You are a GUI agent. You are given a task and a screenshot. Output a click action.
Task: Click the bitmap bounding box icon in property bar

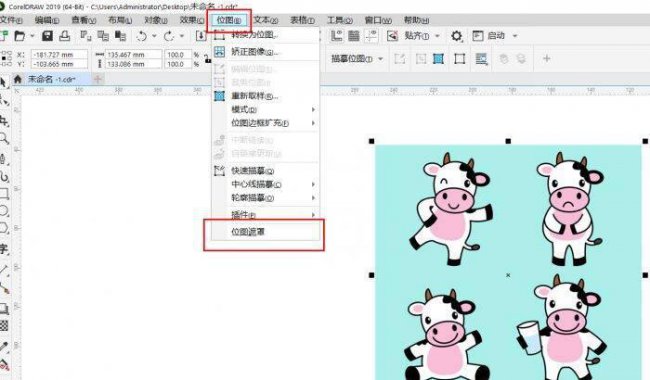click(459, 59)
